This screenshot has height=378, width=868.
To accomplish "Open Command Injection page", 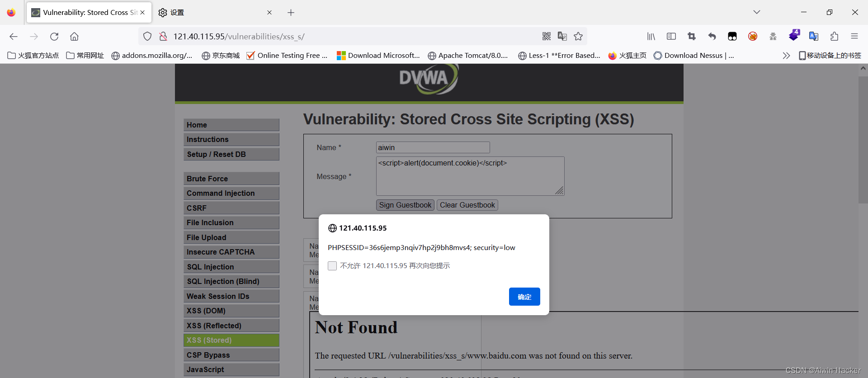I will (x=231, y=194).
